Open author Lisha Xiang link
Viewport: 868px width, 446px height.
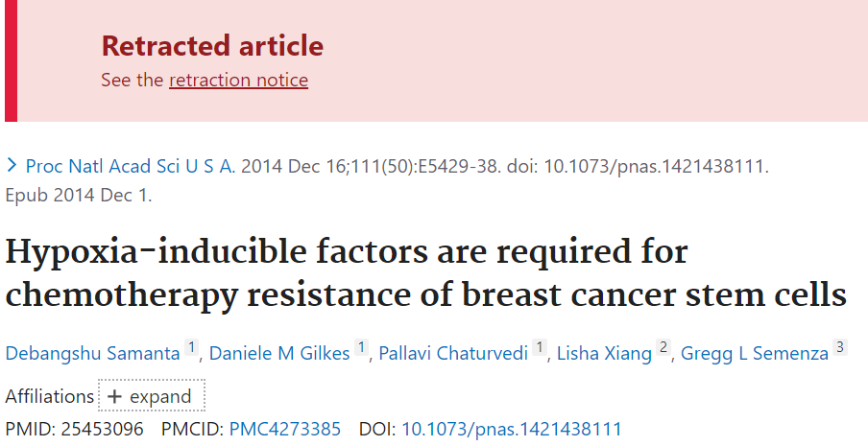604,353
